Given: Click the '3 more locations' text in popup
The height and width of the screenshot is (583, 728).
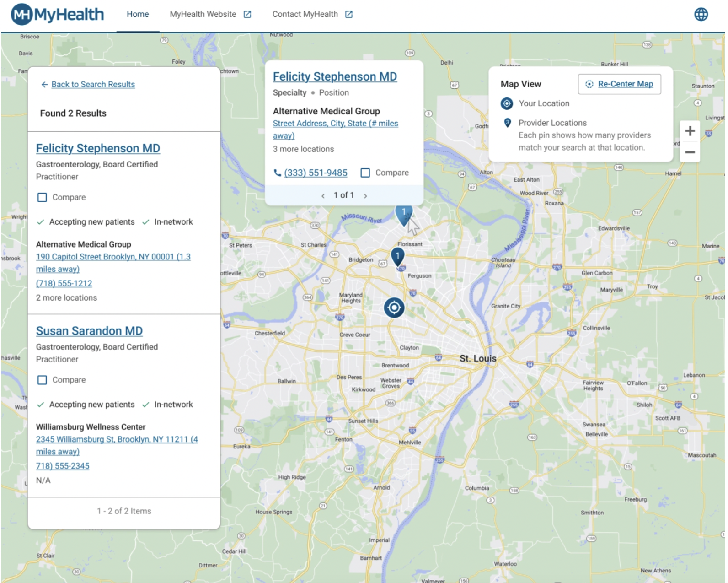Looking at the screenshot, I should tap(303, 149).
